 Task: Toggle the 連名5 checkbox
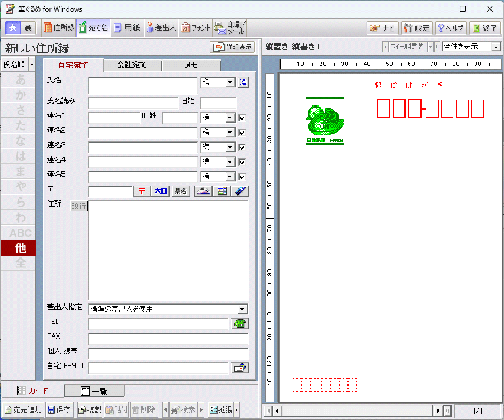242,177
